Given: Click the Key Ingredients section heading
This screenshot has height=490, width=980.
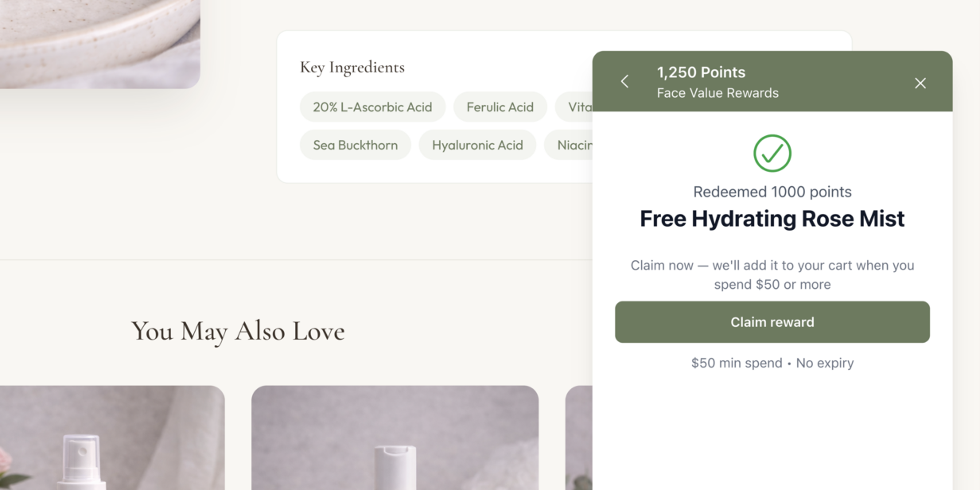Looking at the screenshot, I should (352, 68).
